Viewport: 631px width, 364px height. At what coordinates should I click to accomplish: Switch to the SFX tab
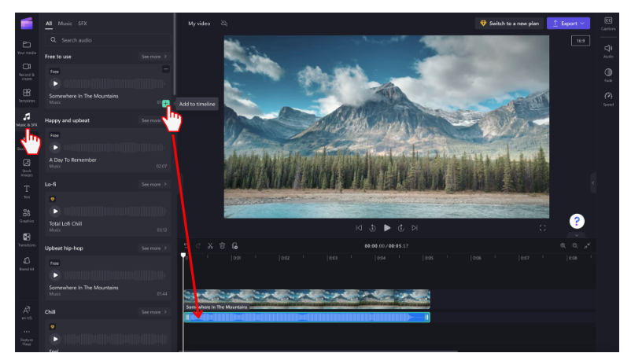[x=83, y=24]
